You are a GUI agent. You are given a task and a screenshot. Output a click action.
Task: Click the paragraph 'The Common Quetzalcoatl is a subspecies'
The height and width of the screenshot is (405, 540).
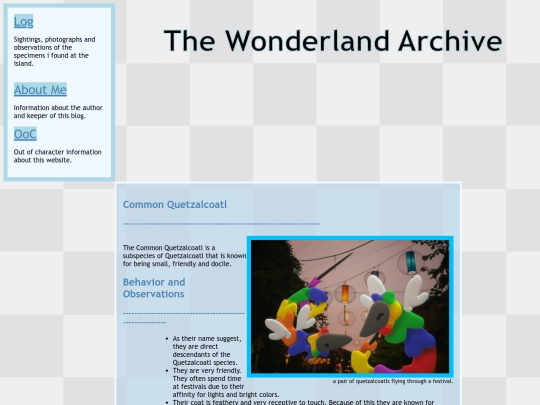point(184,256)
